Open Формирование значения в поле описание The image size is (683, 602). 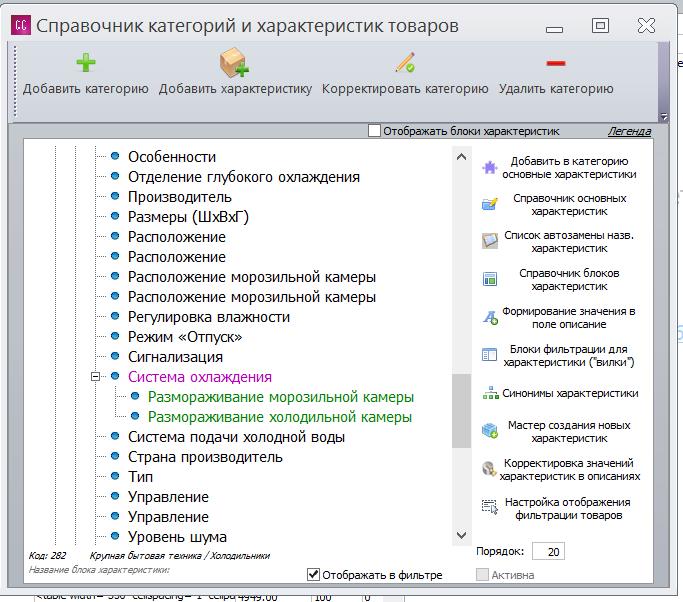[x=568, y=318]
